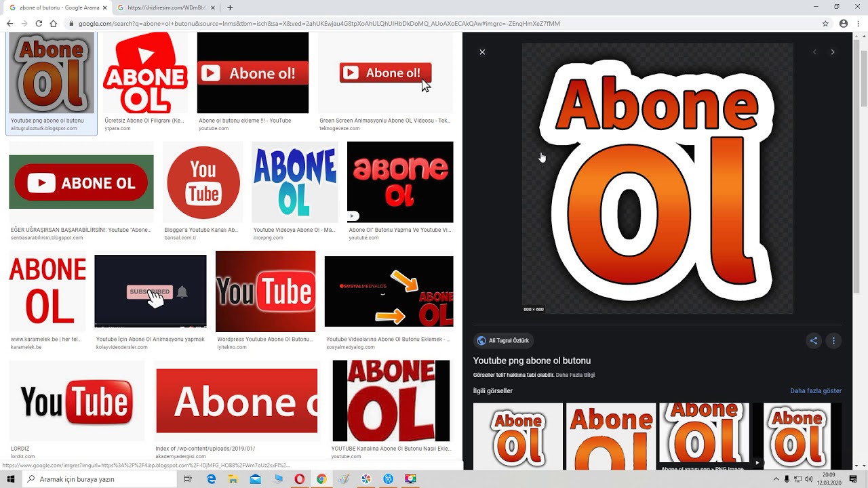
Task: Click ytpara.com source text
Action: coord(117,129)
